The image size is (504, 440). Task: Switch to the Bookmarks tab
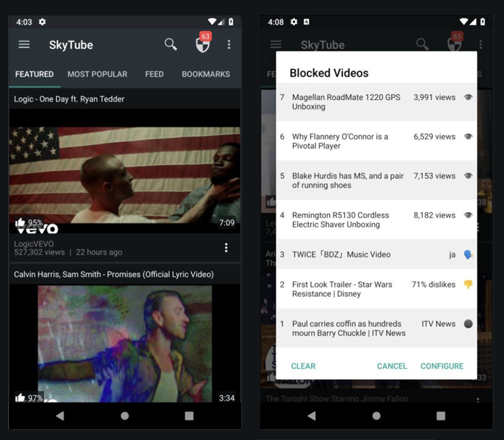(205, 74)
